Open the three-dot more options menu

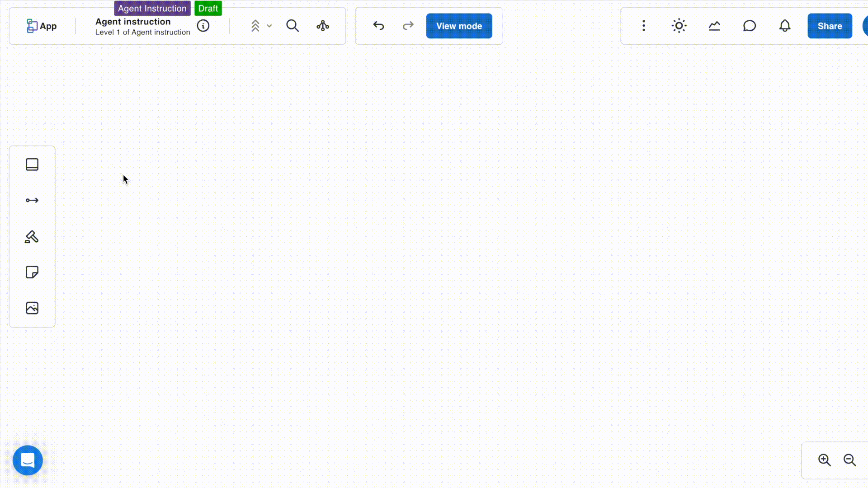coord(644,26)
